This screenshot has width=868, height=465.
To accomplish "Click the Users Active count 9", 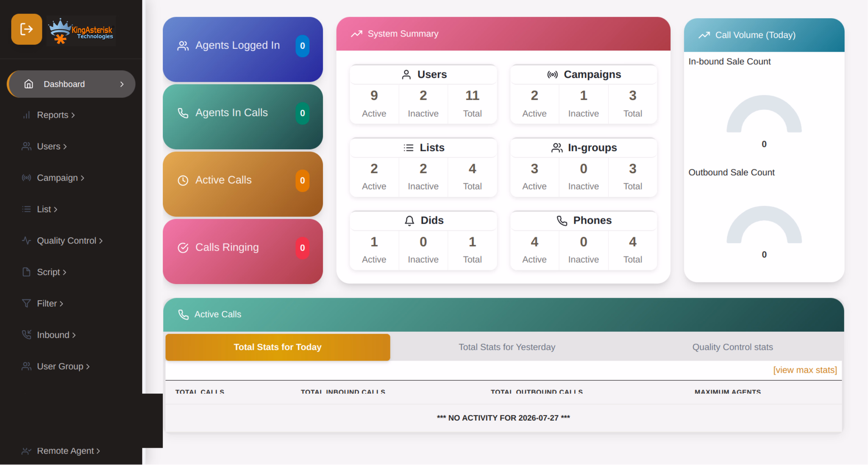I will (x=374, y=95).
